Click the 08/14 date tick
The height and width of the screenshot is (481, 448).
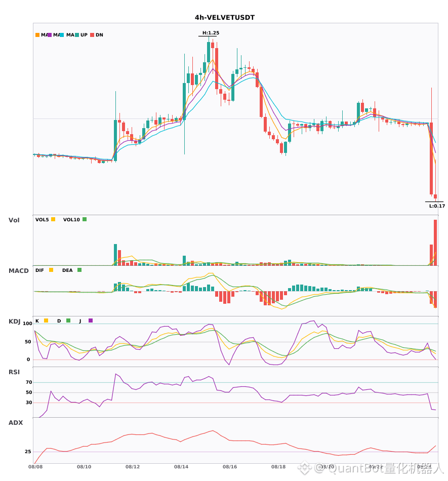pyautogui.click(x=181, y=467)
